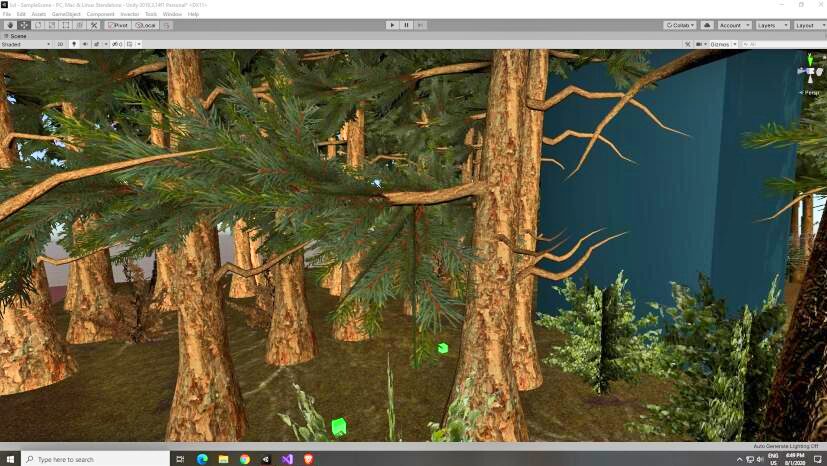Toggle hidden objects visibility counter
This screenshot has height=466, width=827.
click(x=117, y=44)
